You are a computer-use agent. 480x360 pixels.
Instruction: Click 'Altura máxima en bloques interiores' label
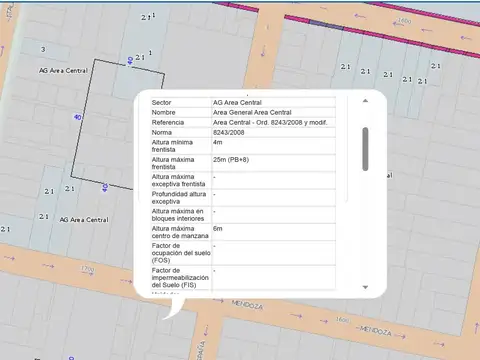pyautogui.click(x=178, y=215)
